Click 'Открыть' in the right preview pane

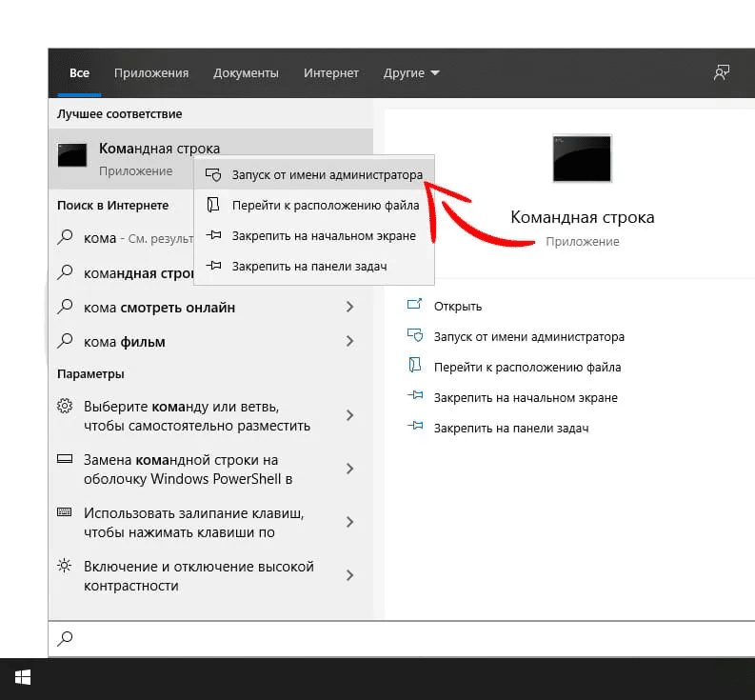click(x=458, y=307)
